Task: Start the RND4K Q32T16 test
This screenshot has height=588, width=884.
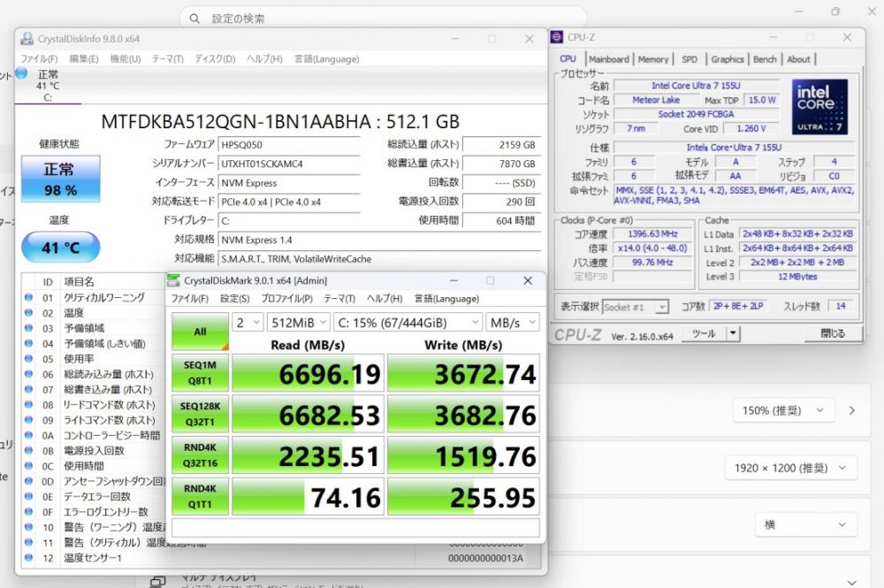Action: [200, 455]
